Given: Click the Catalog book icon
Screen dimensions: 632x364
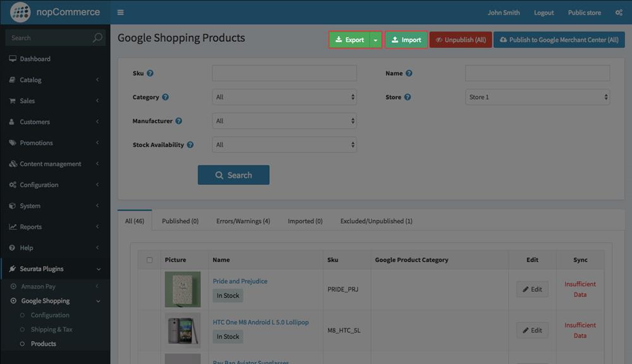Looking at the screenshot, I should click(x=12, y=80).
